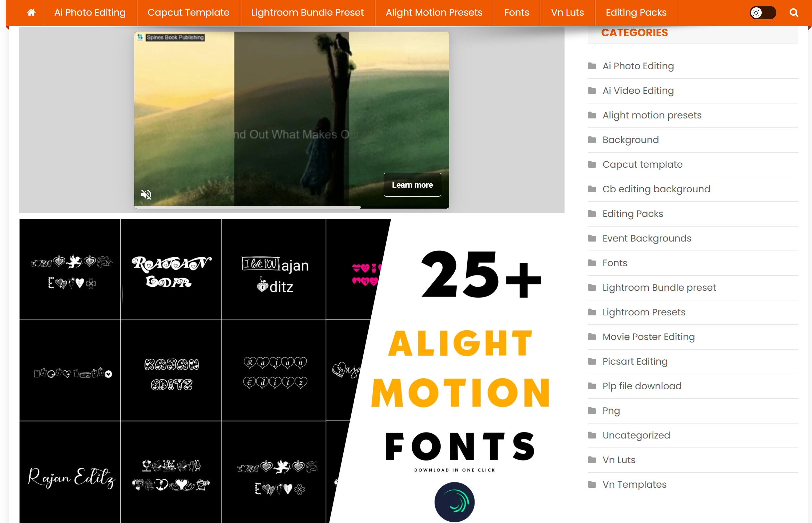Screen dimensions: 812x523
Task: Open the search icon at top right
Action: tap(793, 13)
